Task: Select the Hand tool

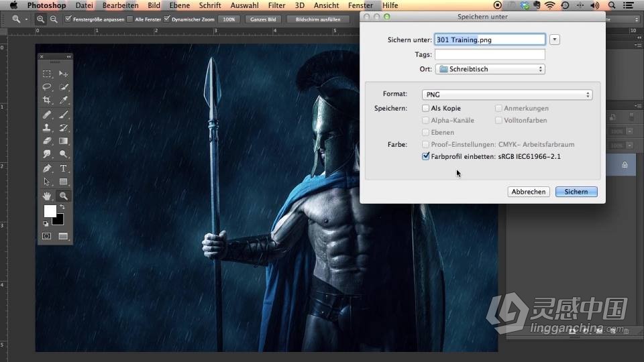Action: pyautogui.click(x=47, y=196)
